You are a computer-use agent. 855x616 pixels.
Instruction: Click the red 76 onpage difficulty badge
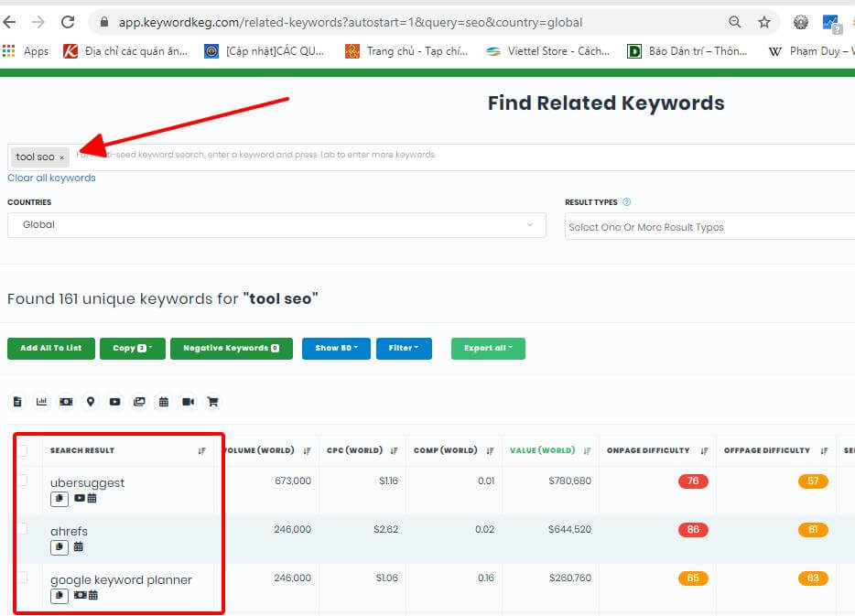pos(693,481)
